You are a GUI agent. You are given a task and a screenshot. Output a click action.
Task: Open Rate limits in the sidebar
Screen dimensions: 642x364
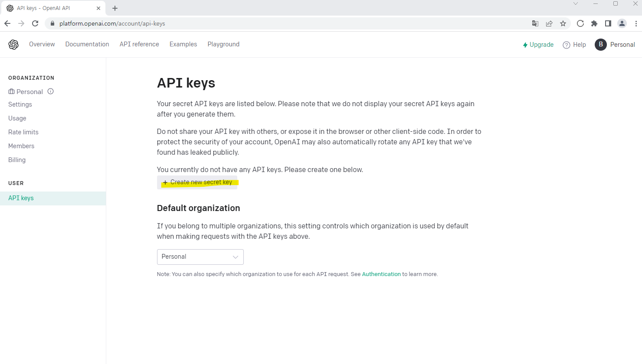coord(23,132)
